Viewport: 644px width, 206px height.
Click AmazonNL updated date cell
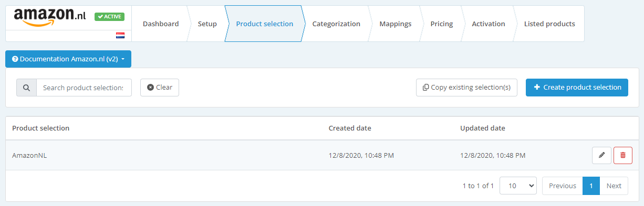(x=493, y=155)
